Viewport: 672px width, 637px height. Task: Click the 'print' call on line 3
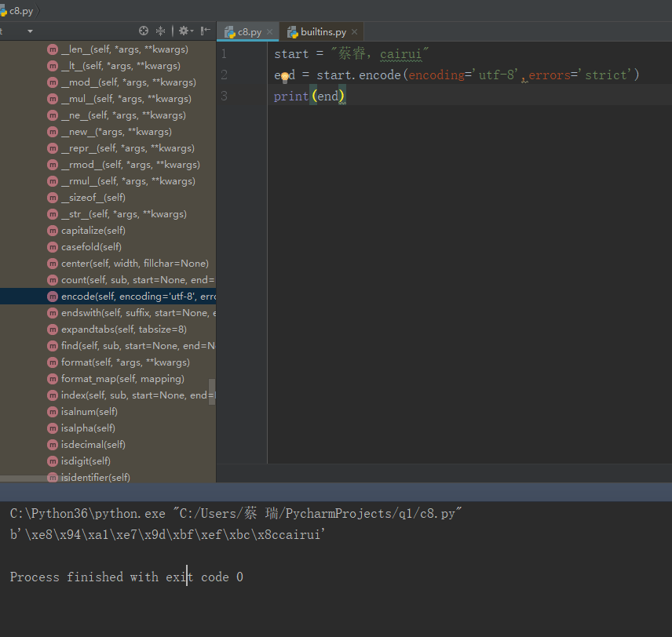click(x=291, y=96)
